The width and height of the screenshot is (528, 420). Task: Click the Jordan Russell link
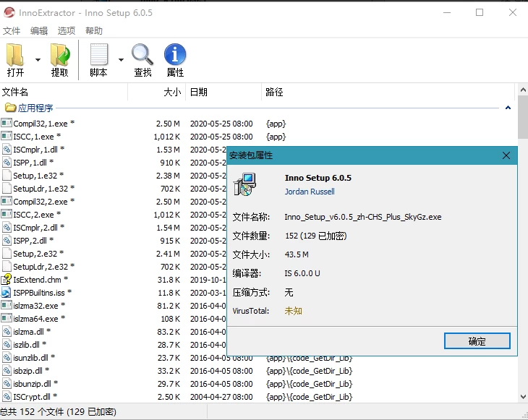pyautogui.click(x=310, y=192)
